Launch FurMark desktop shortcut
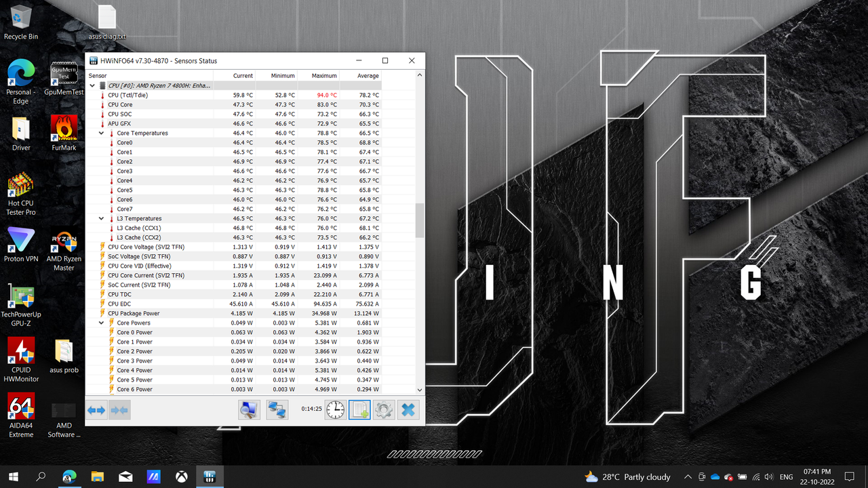Screen dimensions: 868x488 tap(64, 134)
